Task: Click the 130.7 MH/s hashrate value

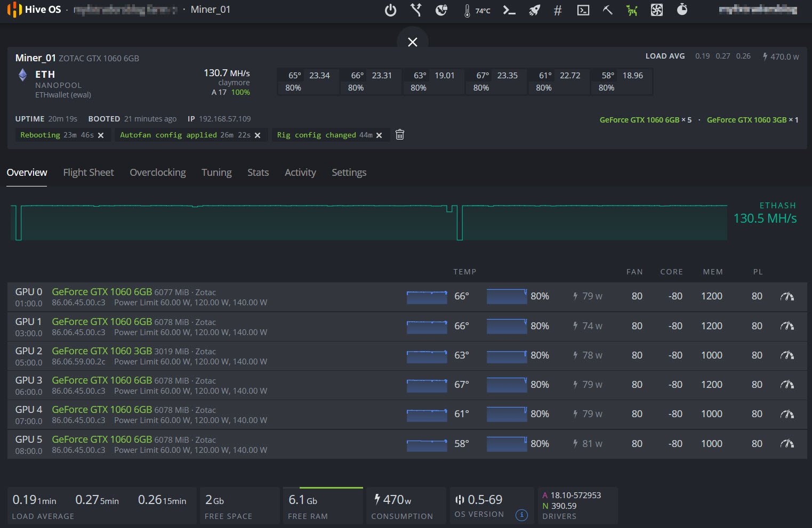Action: (x=227, y=73)
